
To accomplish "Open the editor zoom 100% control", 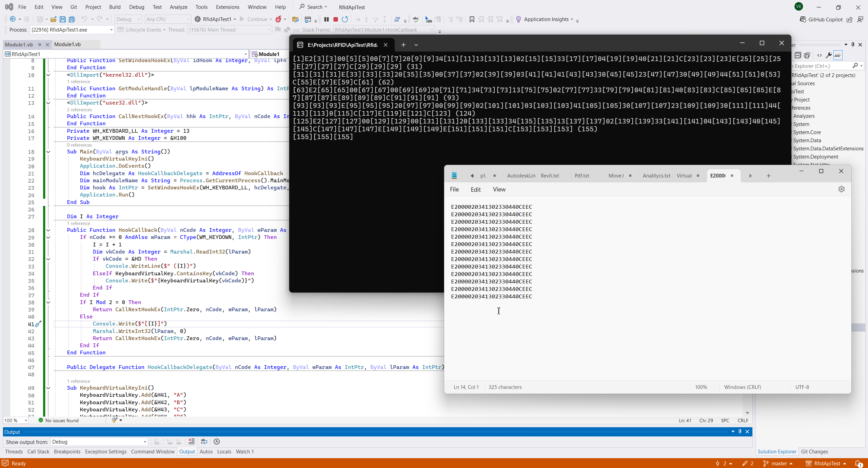I will pyautogui.click(x=16, y=420).
